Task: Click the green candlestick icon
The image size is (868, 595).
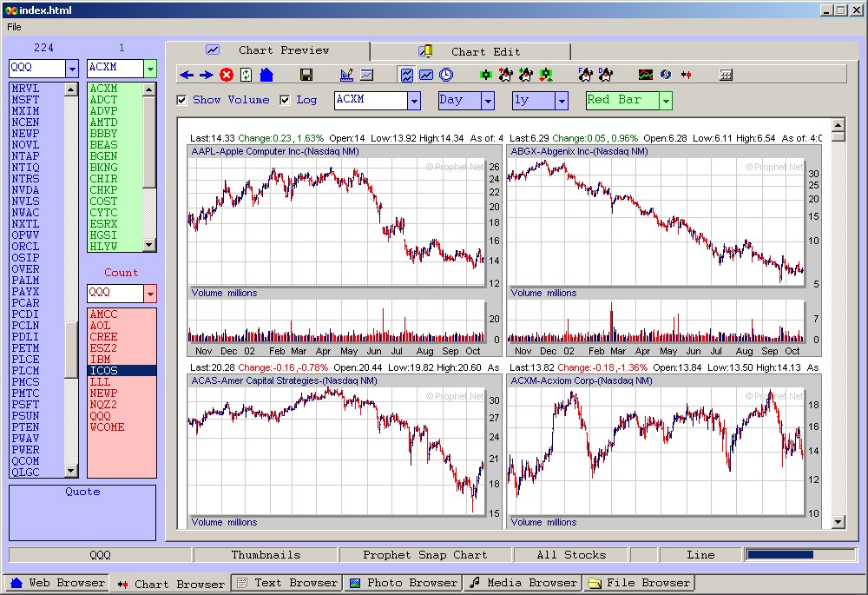Action: (x=486, y=75)
